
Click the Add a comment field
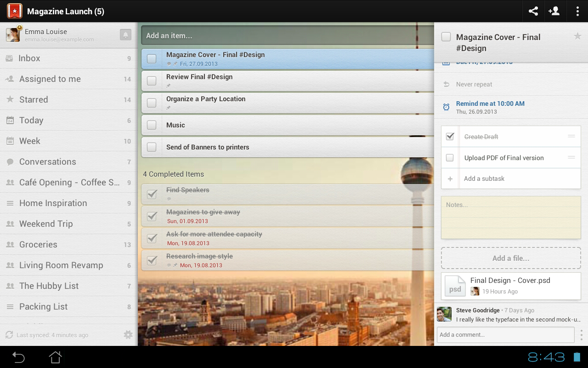click(x=505, y=334)
